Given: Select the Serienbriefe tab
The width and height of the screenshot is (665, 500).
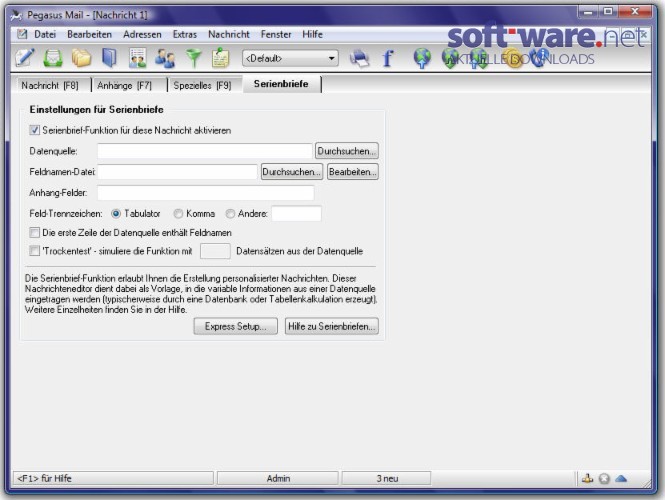Looking at the screenshot, I should click(x=281, y=84).
